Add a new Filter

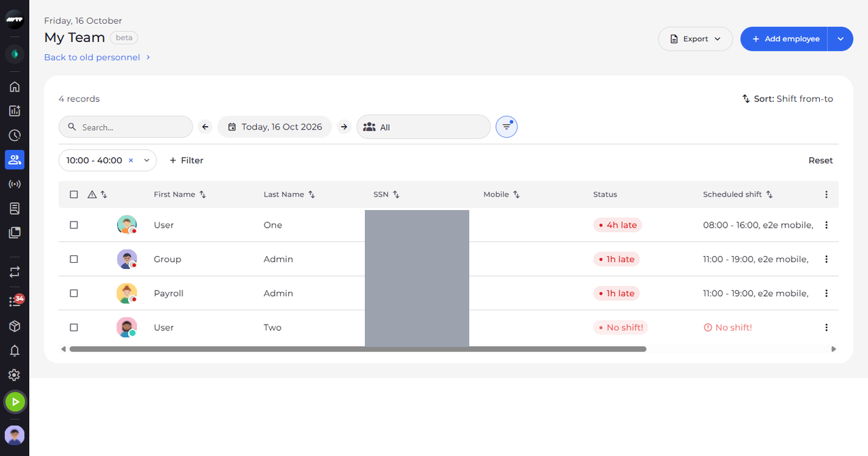(x=186, y=161)
